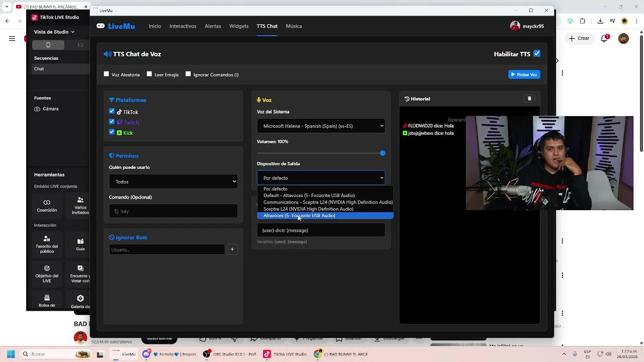The width and height of the screenshot is (644, 362).
Task: Click the LiveMu gamepad logo icon
Action: click(101, 26)
